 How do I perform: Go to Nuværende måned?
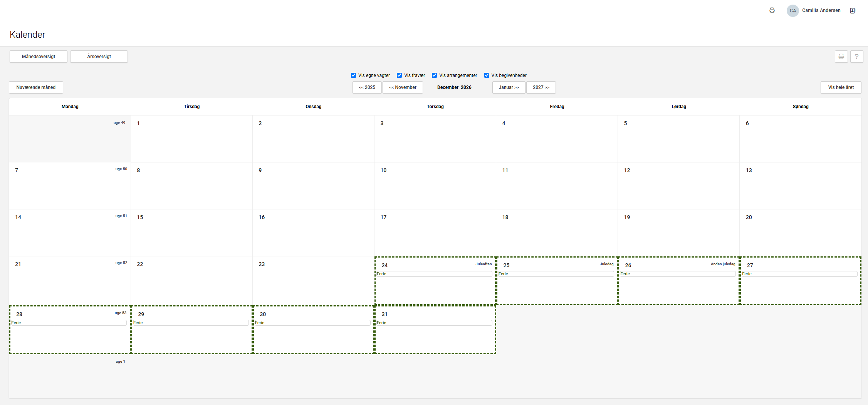tap(36, 87)
